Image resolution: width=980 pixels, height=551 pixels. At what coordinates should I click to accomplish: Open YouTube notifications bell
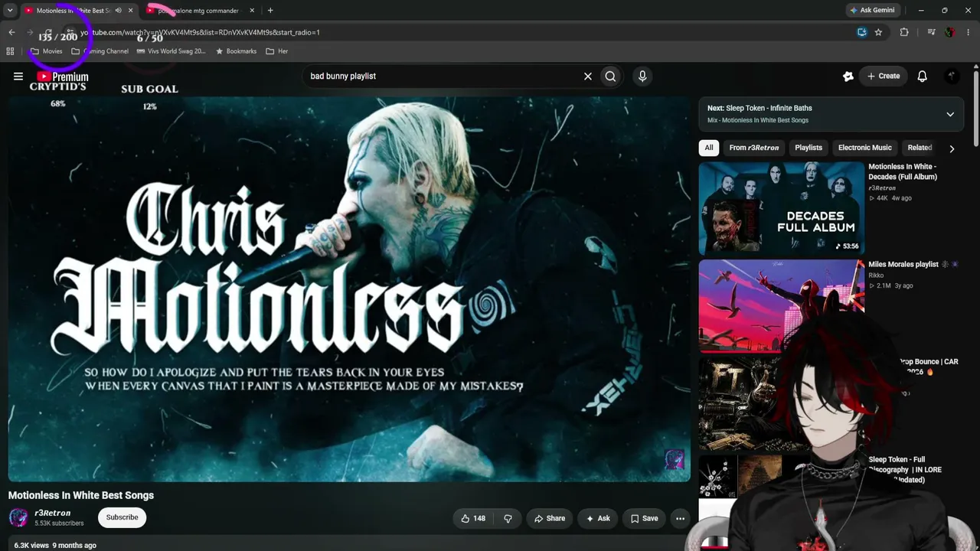(923, 76)
